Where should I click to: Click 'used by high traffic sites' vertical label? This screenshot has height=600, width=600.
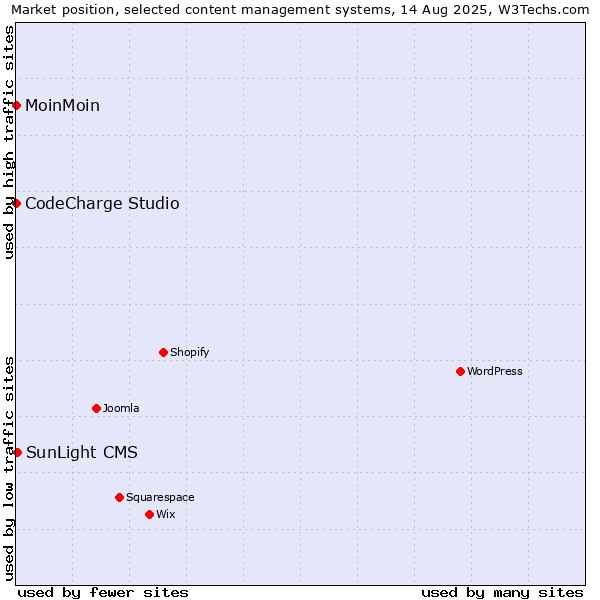pyautogui.click(x=8, y=142)
